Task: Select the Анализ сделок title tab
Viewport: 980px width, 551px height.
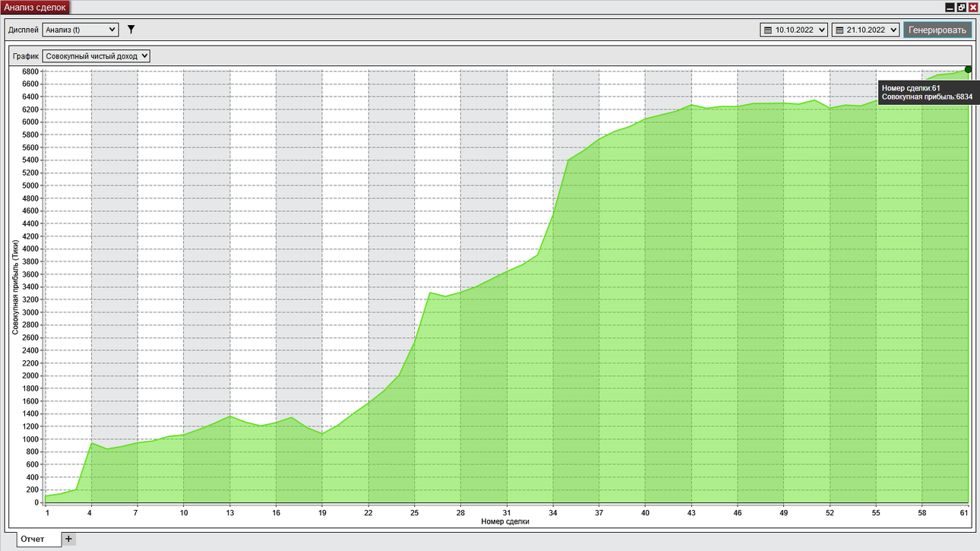Action: pyautogui.click(x=35, y=7)
